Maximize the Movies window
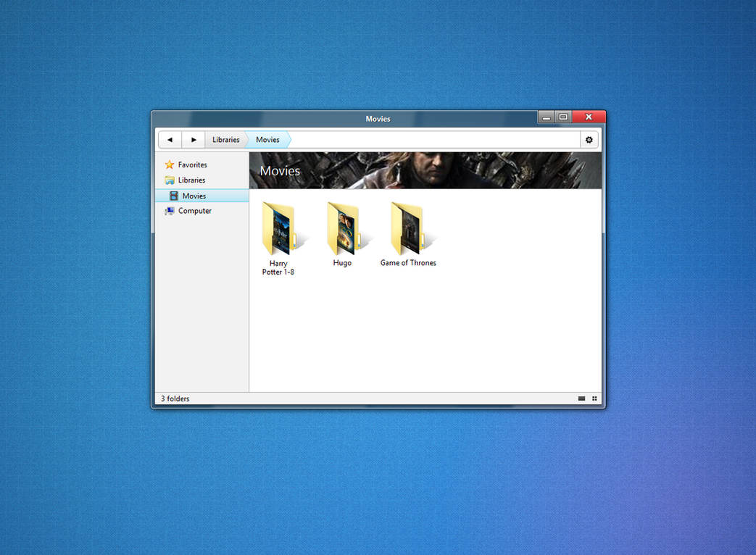This screenshot has width=756, height=555. click(563, 117)
